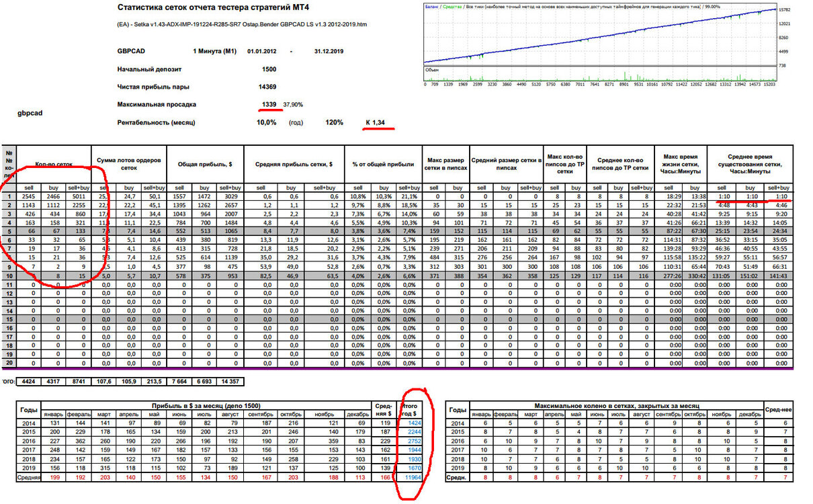Click the '% от общей прибыли' header
Screen dimensions: 813x504
pos(383,163)
